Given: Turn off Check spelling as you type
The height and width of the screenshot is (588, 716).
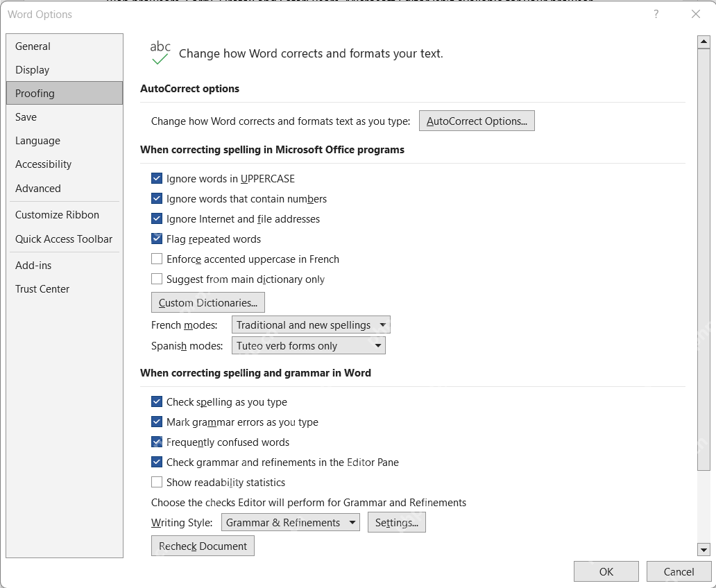Looking at the screenshot, I should point(157,401).
